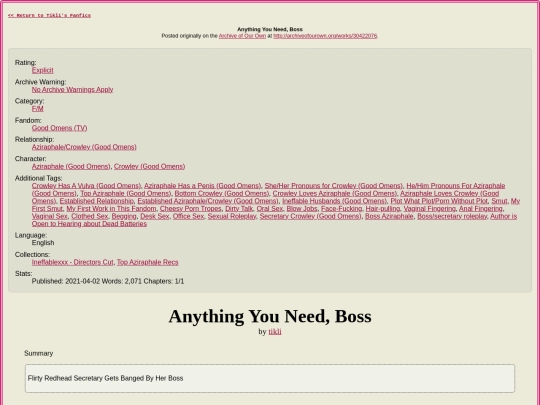Click the English language value
This screenshot has width=540, height=405.
click(43, 243)
